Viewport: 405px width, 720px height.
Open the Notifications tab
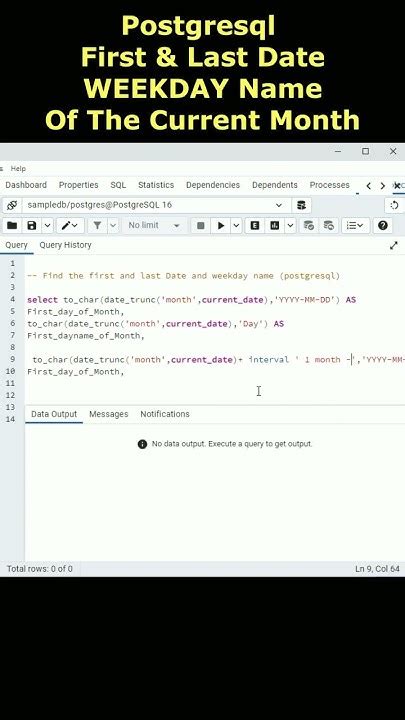click(165, 414)
